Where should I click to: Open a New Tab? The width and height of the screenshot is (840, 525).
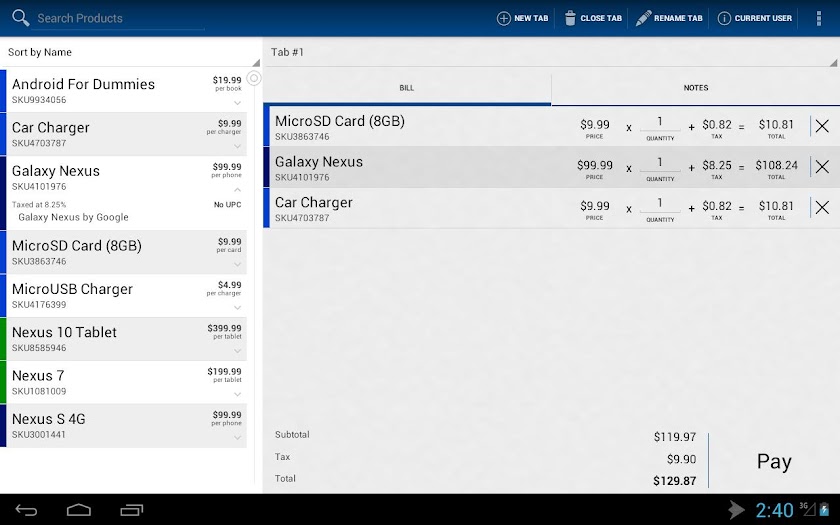click(523, 18)
